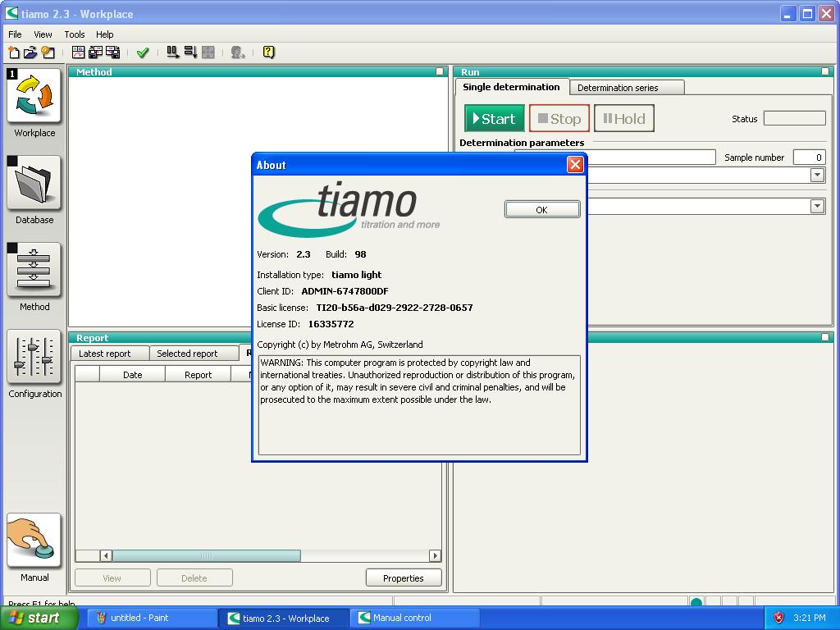Image resolution: width=840 pixels, height=630 pixels.
Task: Click the Basic license key text
Action: coord(395,308)
